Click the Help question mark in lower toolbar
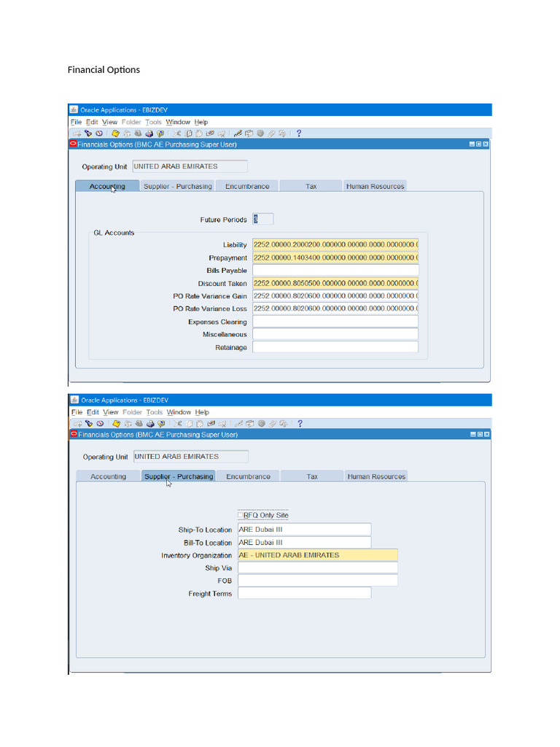Screen dimensions: 560x747 click(300, 424)
